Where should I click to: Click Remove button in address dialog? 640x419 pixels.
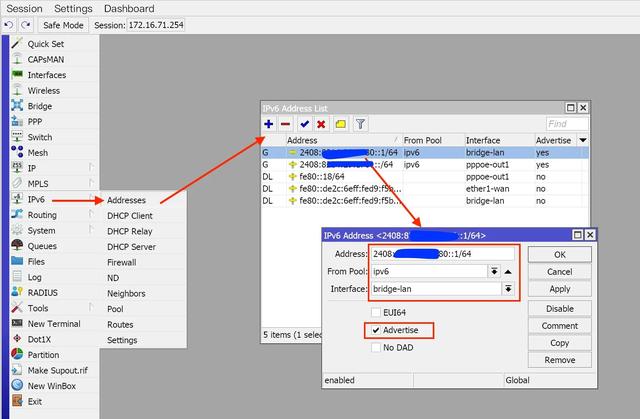click(x=560, y=360)
